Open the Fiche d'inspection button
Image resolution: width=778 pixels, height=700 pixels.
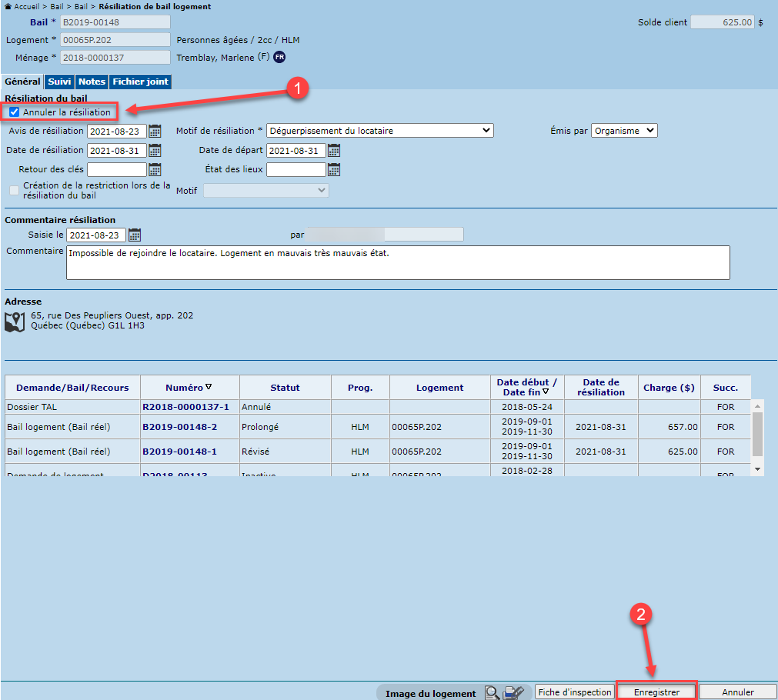[x=575, y=692]
